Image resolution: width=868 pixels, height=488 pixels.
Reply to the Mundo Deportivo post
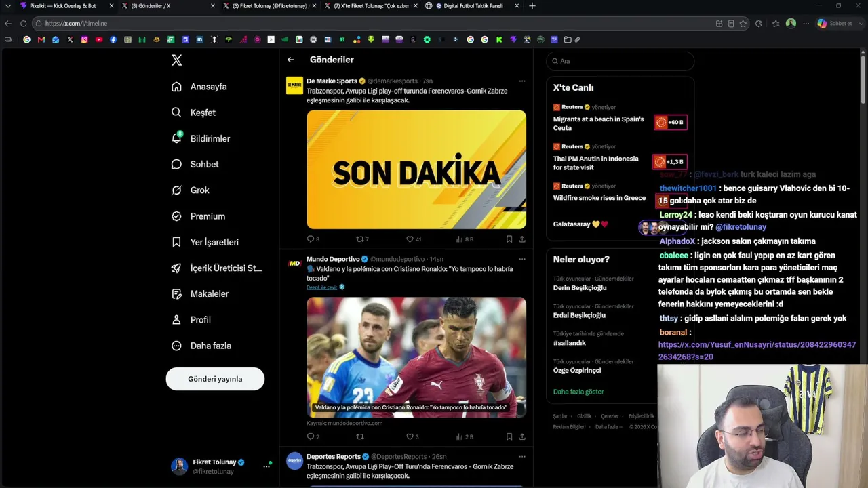click(x=313, y=437)
